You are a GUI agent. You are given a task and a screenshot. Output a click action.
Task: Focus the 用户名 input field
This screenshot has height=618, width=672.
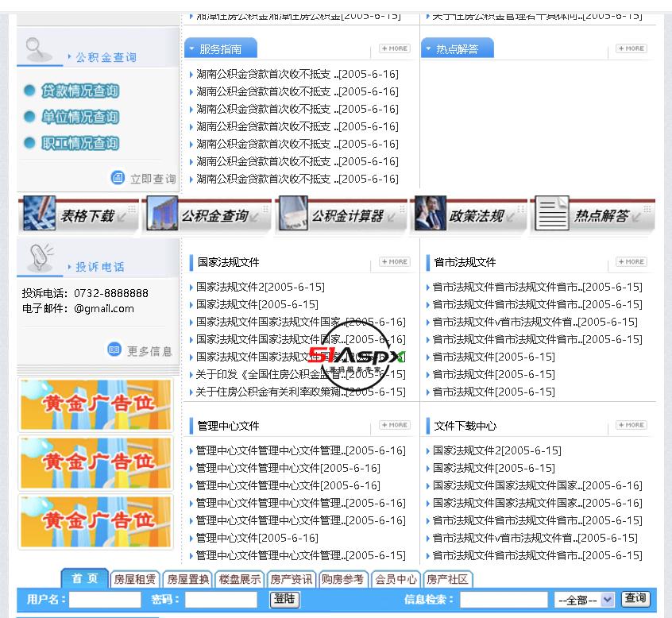[105, 599]
